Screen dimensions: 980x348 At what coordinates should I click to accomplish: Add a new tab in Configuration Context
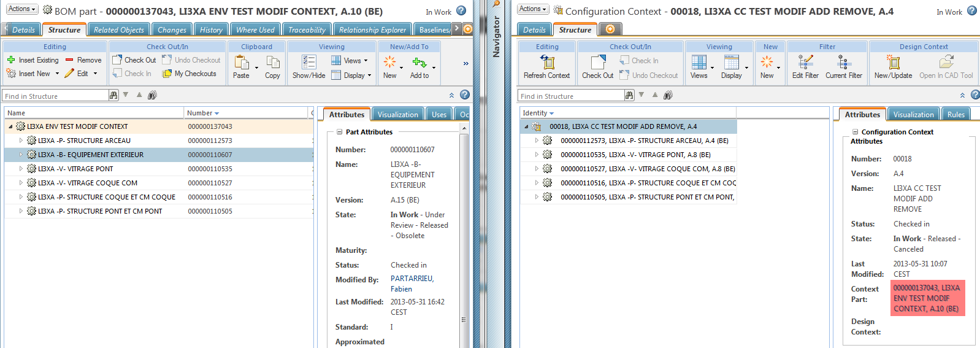(x=610, y=29)
